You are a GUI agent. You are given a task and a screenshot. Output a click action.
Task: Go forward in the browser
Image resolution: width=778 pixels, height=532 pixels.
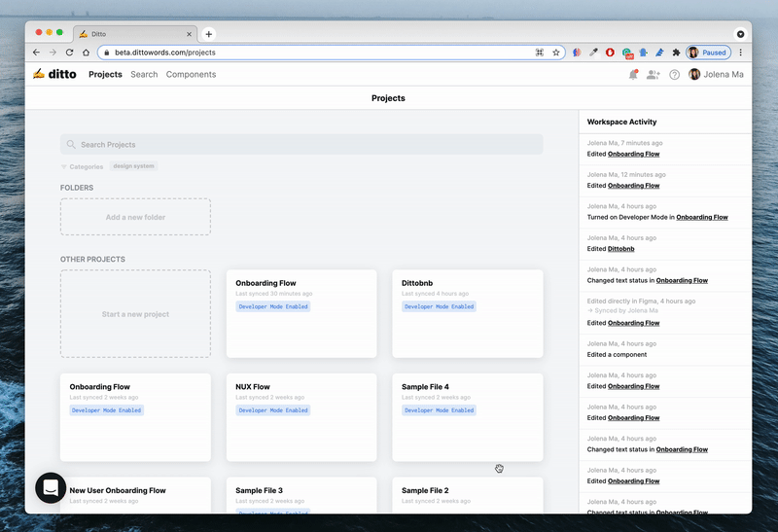(x=53, y=53)
